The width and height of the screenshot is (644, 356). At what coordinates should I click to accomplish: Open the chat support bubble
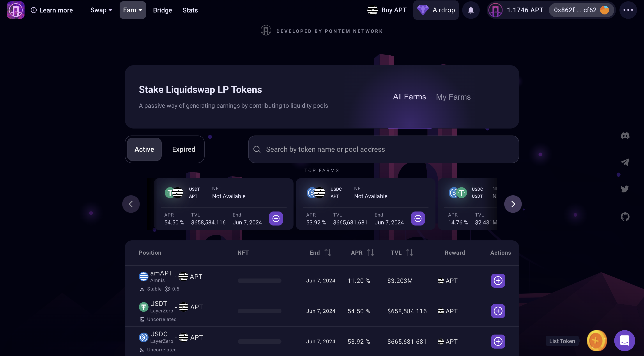point(625,340)
